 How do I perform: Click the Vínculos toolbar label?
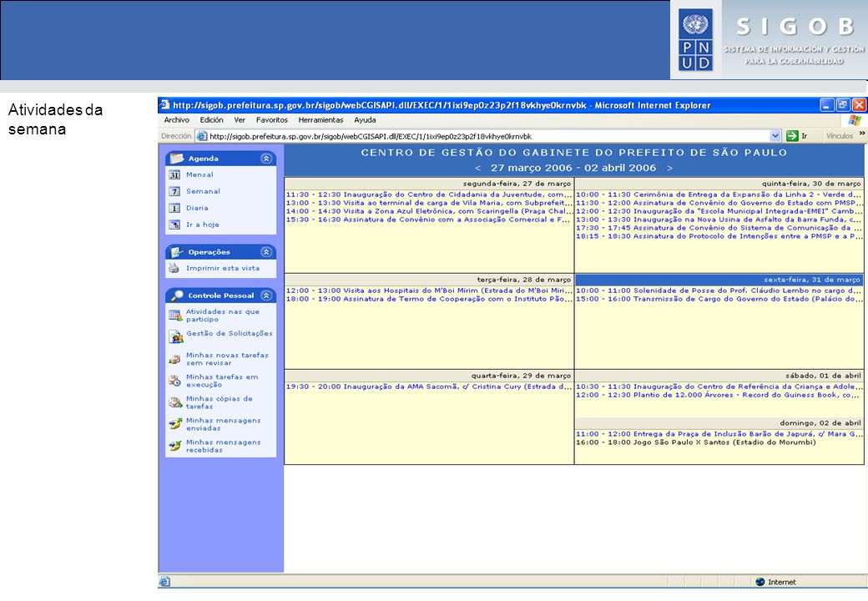pos(840,136)
